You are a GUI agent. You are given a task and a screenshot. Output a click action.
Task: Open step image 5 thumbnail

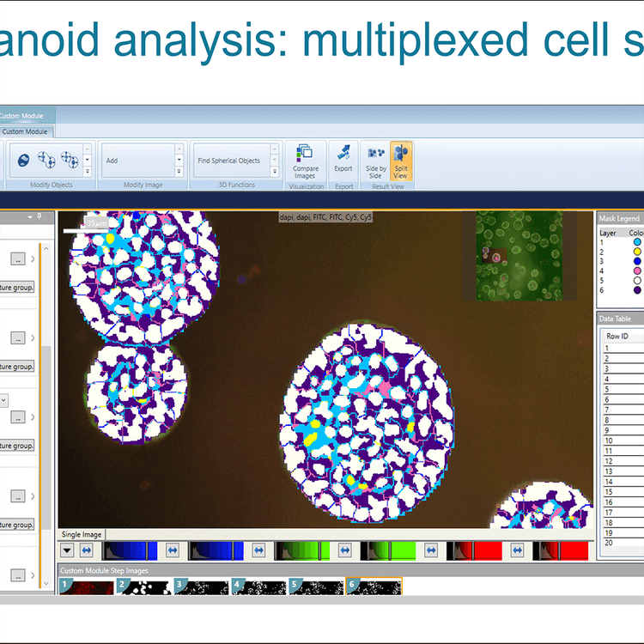coord(316,586)
